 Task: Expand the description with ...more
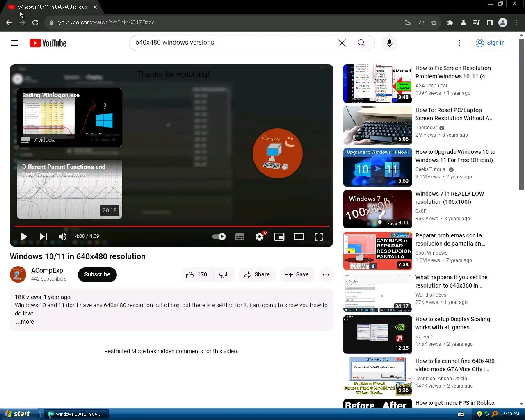tap(25, 322)
